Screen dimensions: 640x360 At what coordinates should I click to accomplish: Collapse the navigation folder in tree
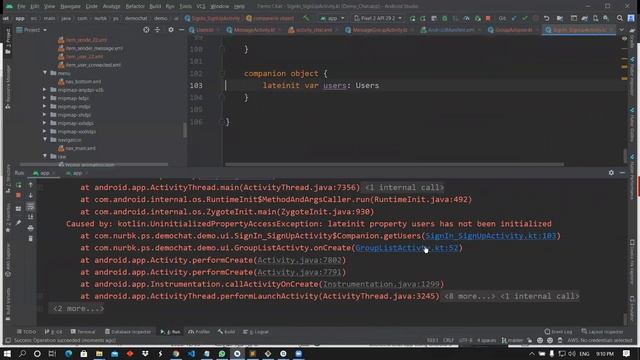tap(45, 140)
